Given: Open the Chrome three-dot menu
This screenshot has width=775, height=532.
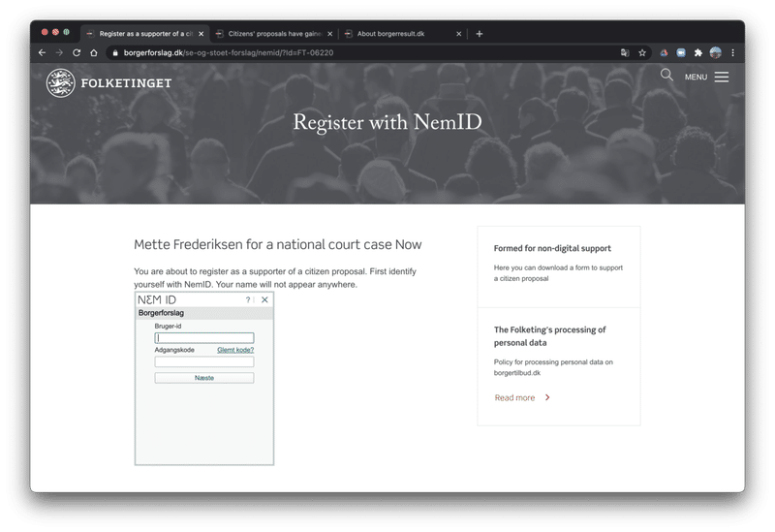Looking at the screenshot, I should pos(732,53).
